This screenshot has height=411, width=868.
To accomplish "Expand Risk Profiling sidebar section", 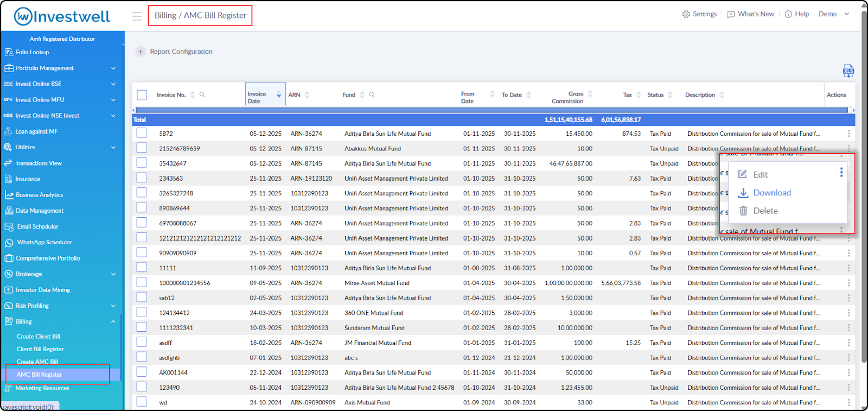I will pos(113,306).
